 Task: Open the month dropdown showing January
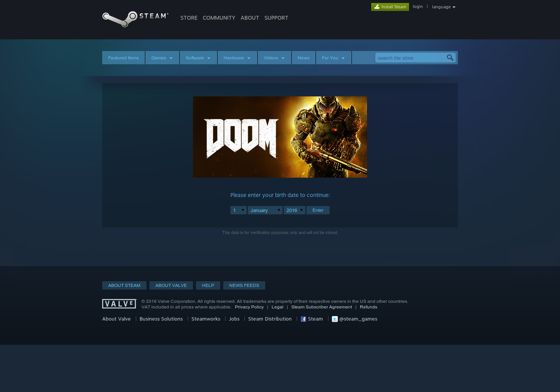point(265,210)
